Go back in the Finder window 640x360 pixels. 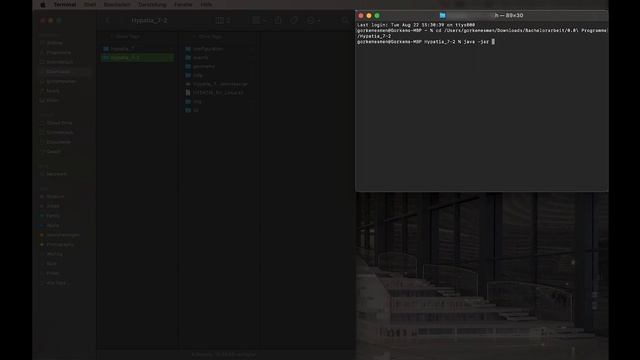tap(107, 20)
